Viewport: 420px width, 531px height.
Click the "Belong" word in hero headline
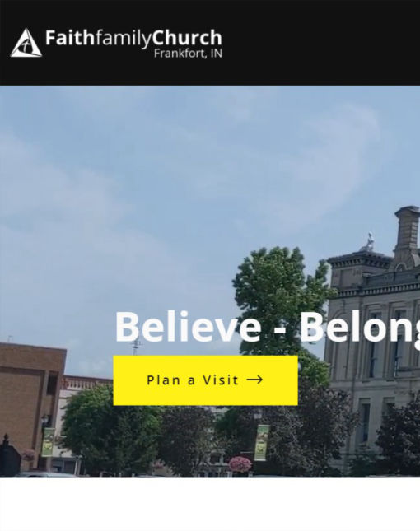click(x=360, y=327)
